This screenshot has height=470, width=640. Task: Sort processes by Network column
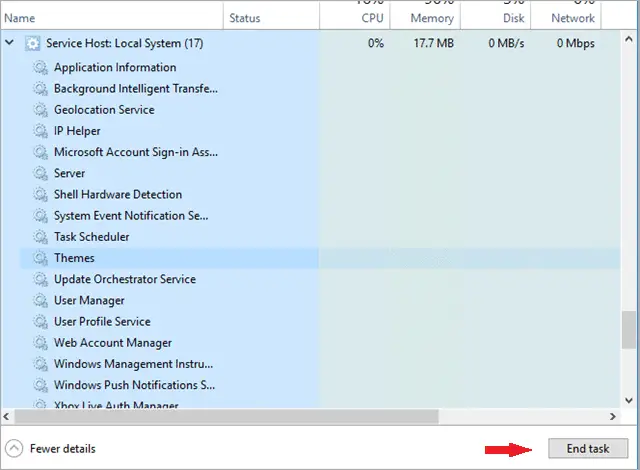[566, 16]
